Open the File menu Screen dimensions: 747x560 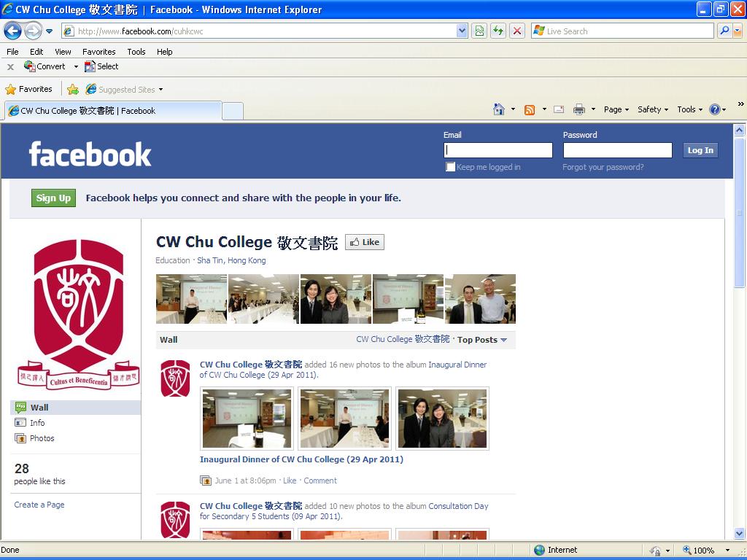tap(12, 52)
